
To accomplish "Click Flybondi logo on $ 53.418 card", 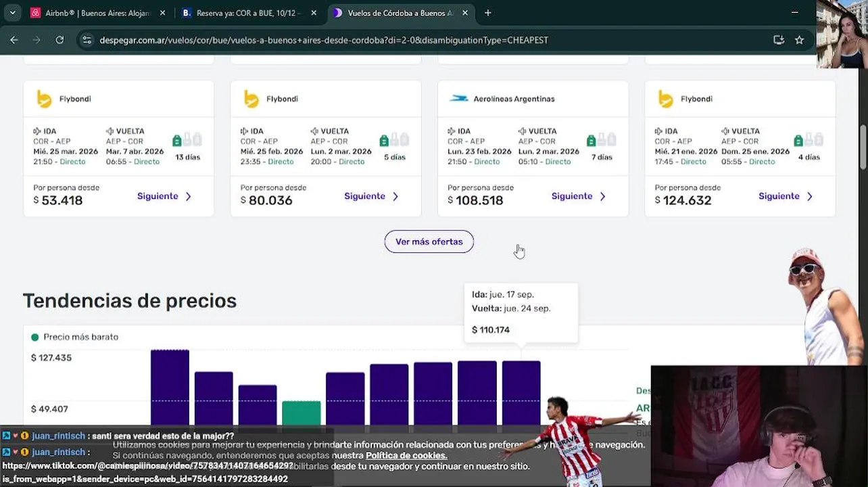I will [x=44, y=99].
